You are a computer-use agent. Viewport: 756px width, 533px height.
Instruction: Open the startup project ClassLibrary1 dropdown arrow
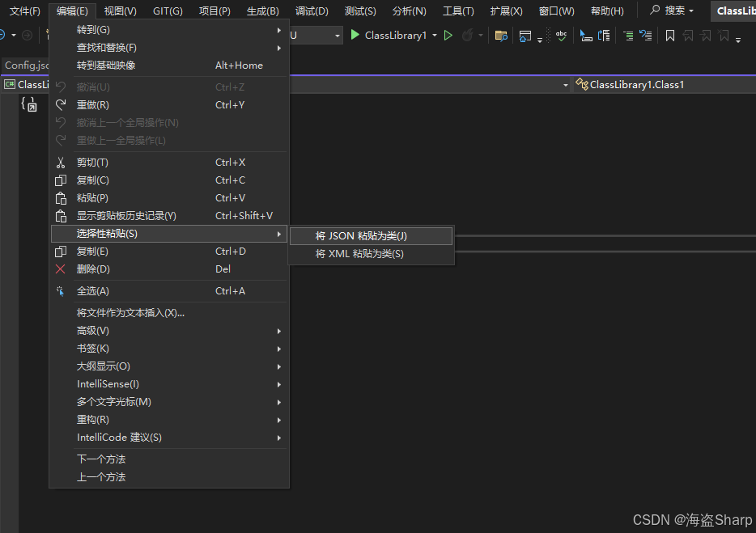click(x=435, y=36)
